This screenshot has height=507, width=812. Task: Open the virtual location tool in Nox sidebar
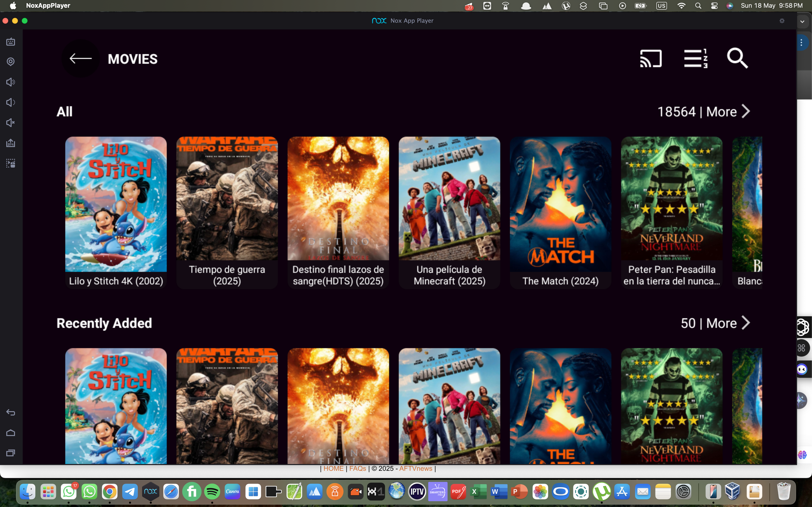tap(10, 62)
